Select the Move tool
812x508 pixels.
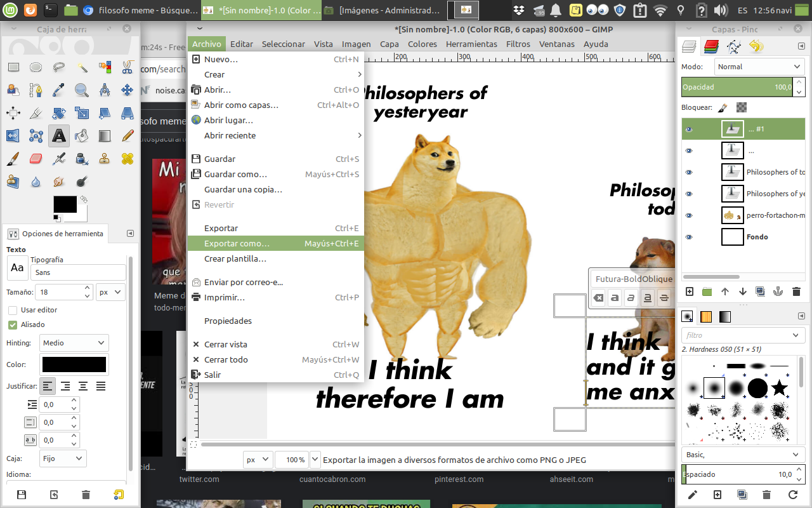click(x=128, y=90)
